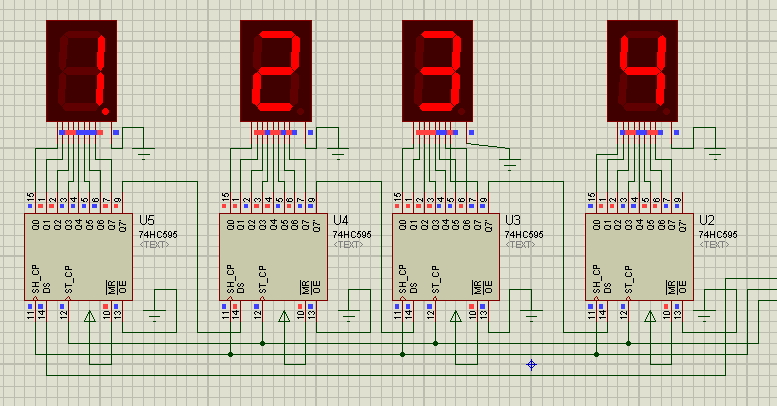Select the ground symbol beside the display showing 2
This screenshot has width=777, height=406.
[x=338, y=153]
